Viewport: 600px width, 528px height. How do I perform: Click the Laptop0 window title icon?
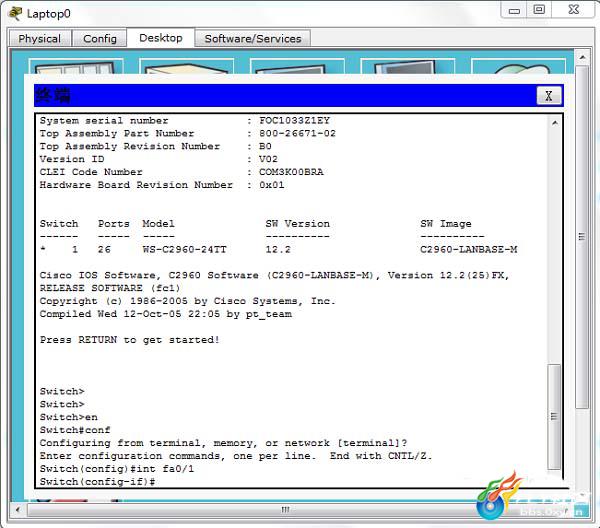coord(15,13)
